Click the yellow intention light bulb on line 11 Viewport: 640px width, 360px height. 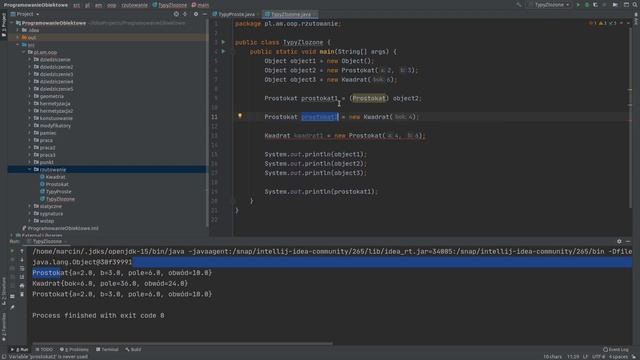point(240,116)
